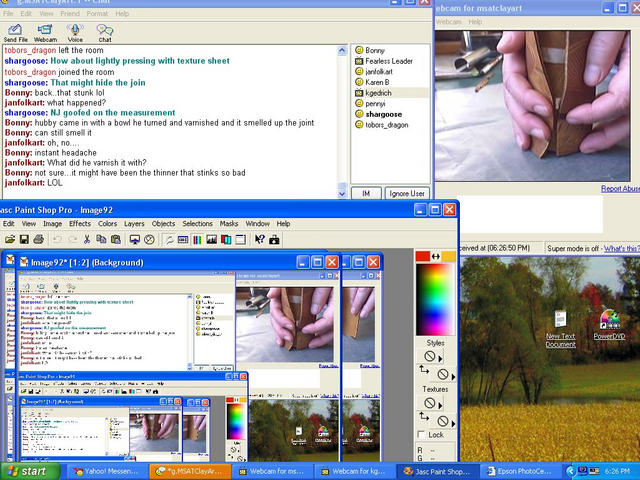Paste from clipboard toolbar icon

click(116, 240)
